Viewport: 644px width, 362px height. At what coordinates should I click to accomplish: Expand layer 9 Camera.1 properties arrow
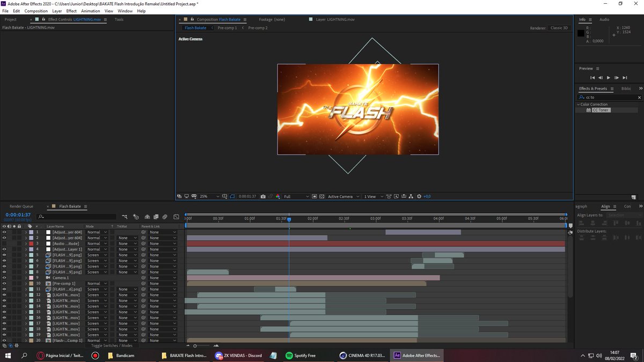coord(26,278)
